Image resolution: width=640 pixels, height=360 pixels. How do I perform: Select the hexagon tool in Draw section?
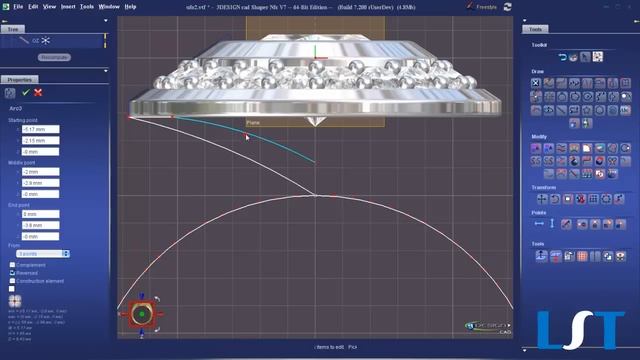click(x=600, y=110)
